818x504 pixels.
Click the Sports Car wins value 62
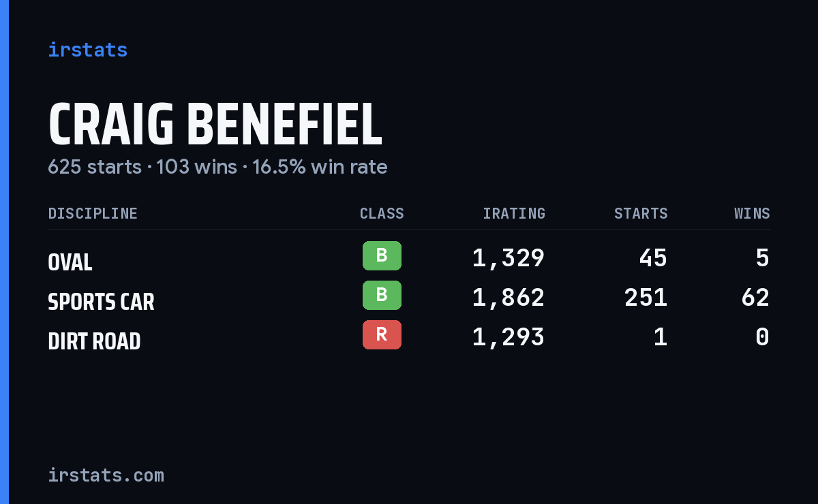[755, 298]
